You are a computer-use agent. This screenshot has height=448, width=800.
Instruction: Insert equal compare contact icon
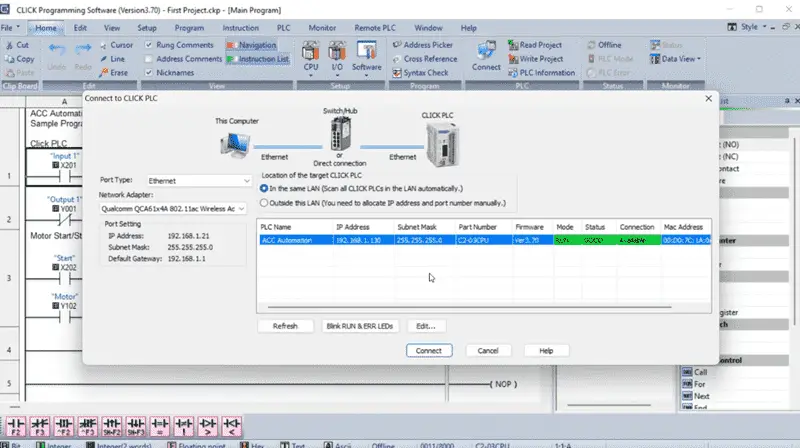click(160, 426)
